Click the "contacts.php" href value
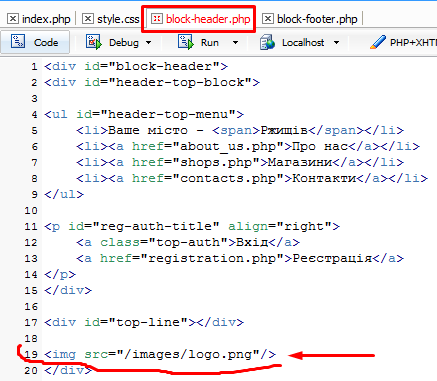The height and width of the screenshot is (381, 437). pos(228,178)
